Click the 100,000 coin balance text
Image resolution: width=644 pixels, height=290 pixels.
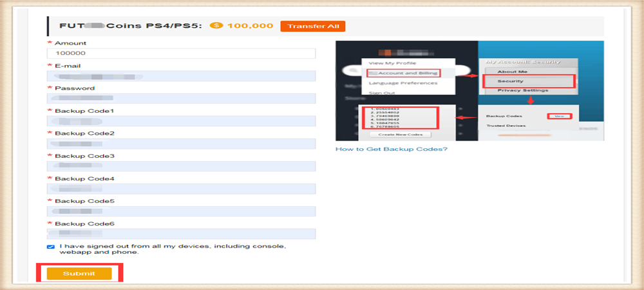[250, 26]
